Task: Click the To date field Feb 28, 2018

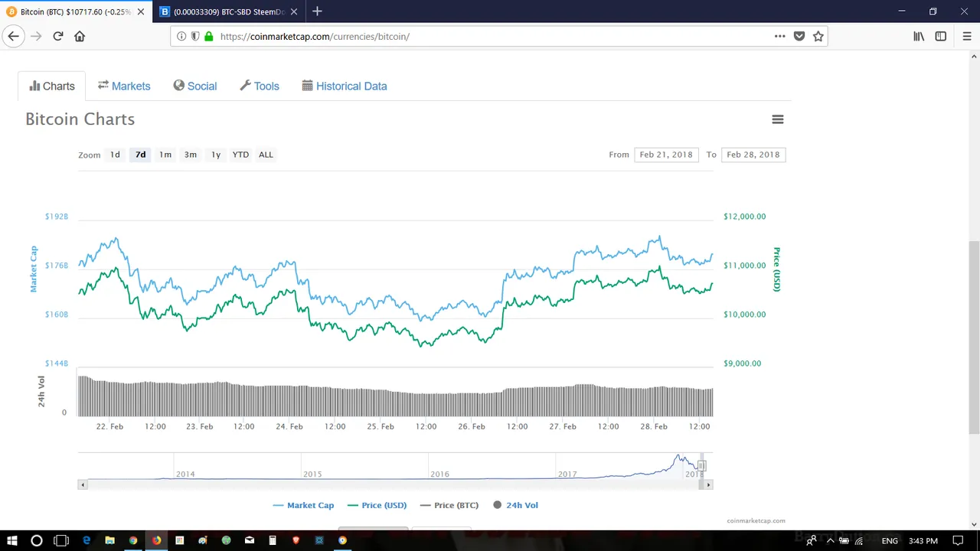Action: click(753, 155)
